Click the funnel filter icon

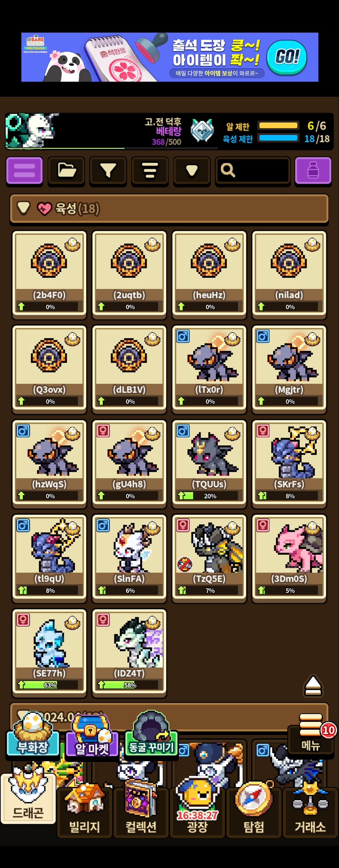coord(108,171)
